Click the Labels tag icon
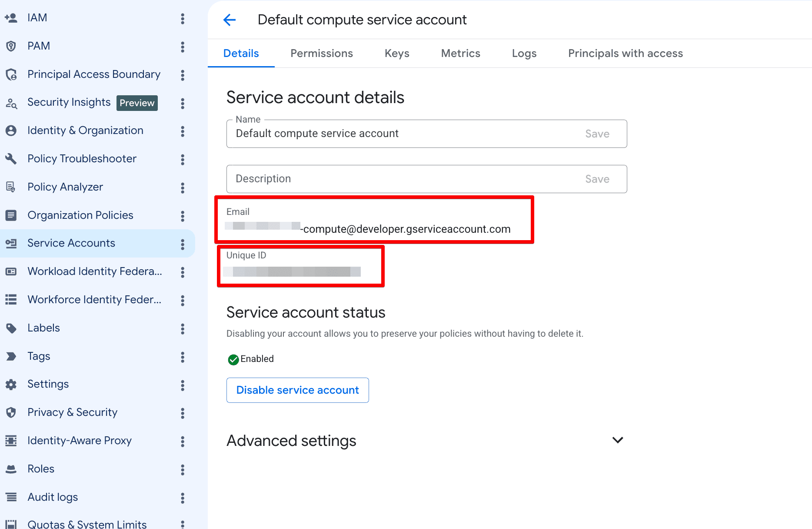The height and width of the screenshot is (529, 812). pos(11,328)
